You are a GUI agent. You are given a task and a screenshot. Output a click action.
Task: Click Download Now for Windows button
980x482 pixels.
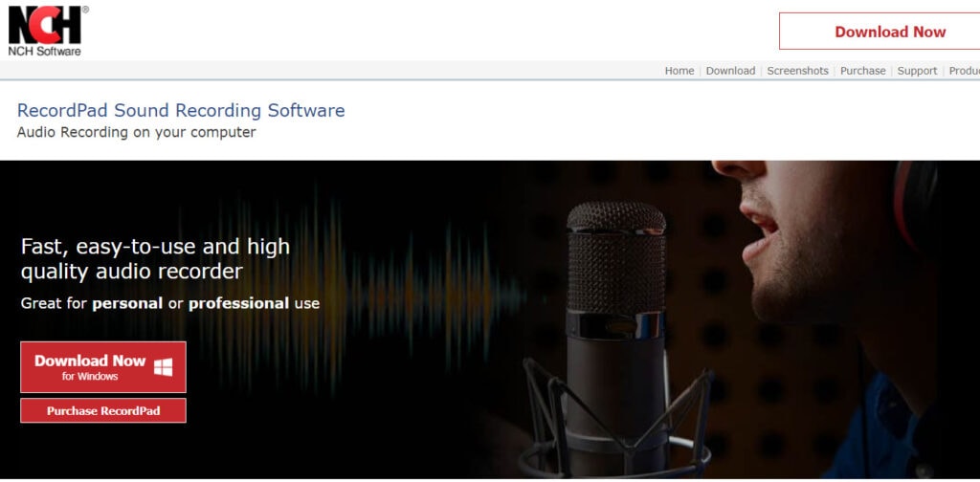pos(103,367)
